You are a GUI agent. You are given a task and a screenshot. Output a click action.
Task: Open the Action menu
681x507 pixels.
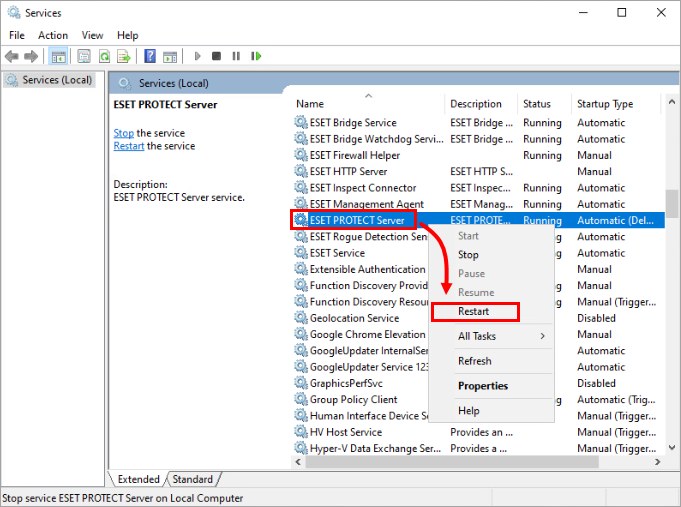53,35
